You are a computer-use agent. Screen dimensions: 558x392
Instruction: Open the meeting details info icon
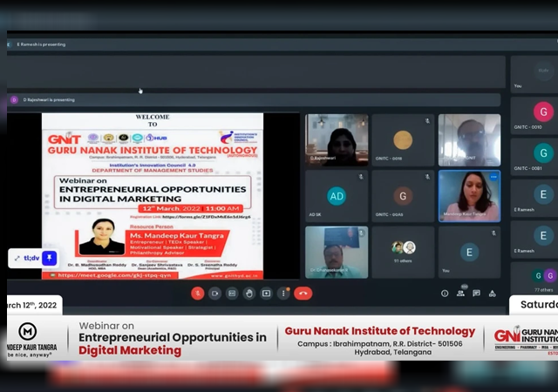(x=445, y=294)
